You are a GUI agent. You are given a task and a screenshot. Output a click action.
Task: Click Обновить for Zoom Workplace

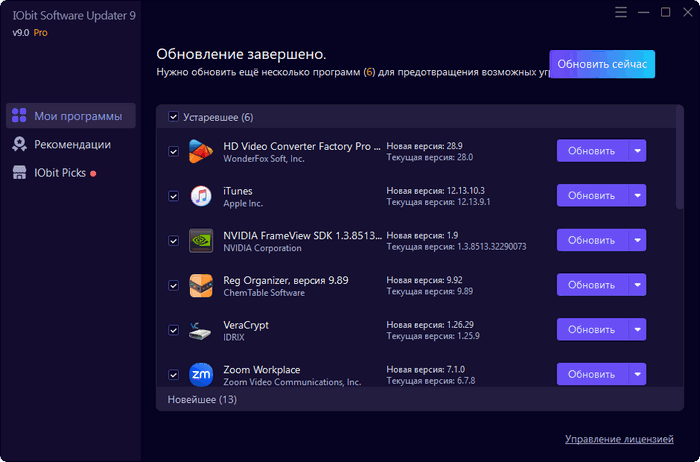pyautogui.click(x=592, y=374)
